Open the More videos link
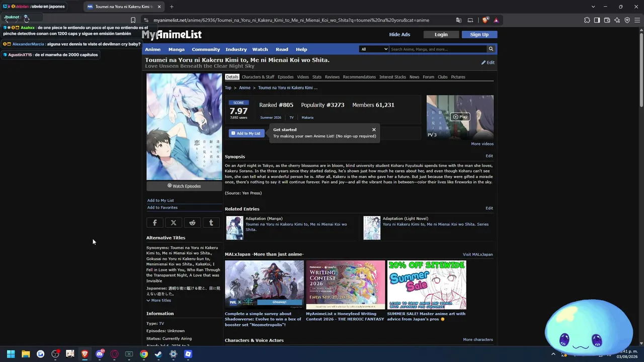Screen dimensions: 644x362 [482, 144]
